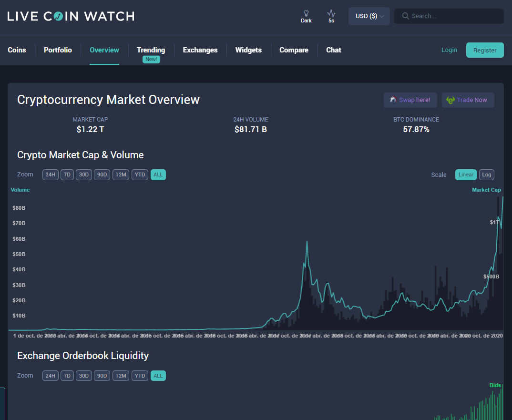512x420 pixels.
Task: Set market cap chart zoom to 24H
Action: (x=50, y=175)
